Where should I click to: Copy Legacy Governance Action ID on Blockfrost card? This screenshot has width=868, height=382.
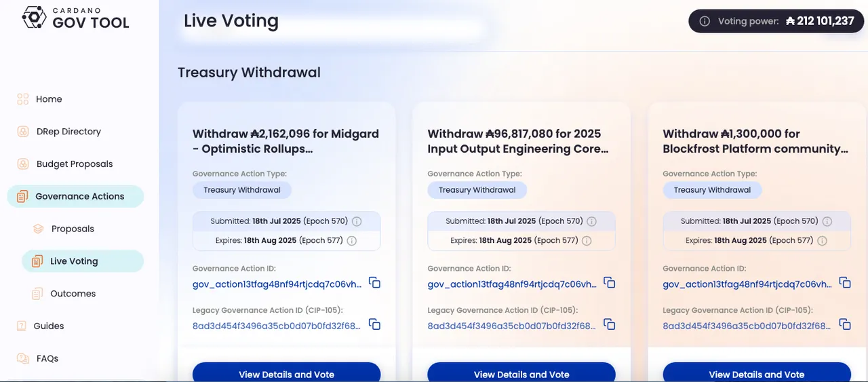844,324
